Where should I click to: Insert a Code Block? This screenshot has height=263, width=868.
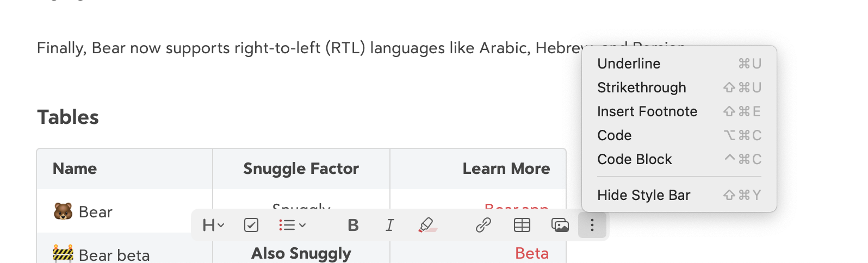point(635,159)
